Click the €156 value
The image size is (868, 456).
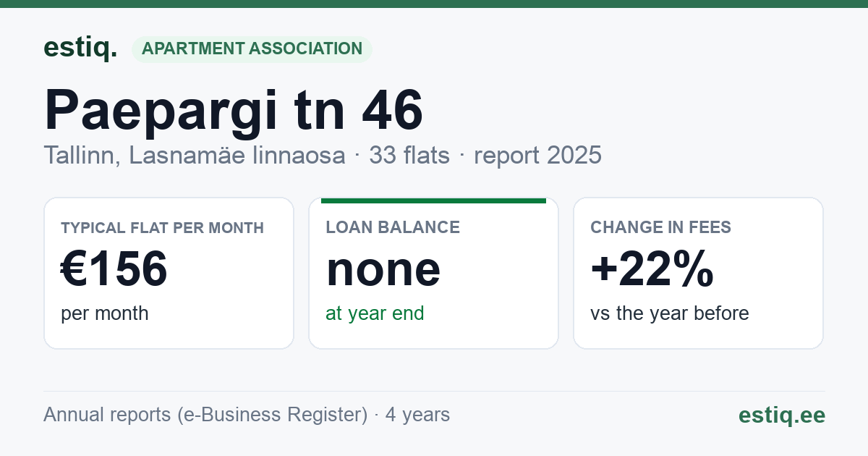tap(114, 269)
